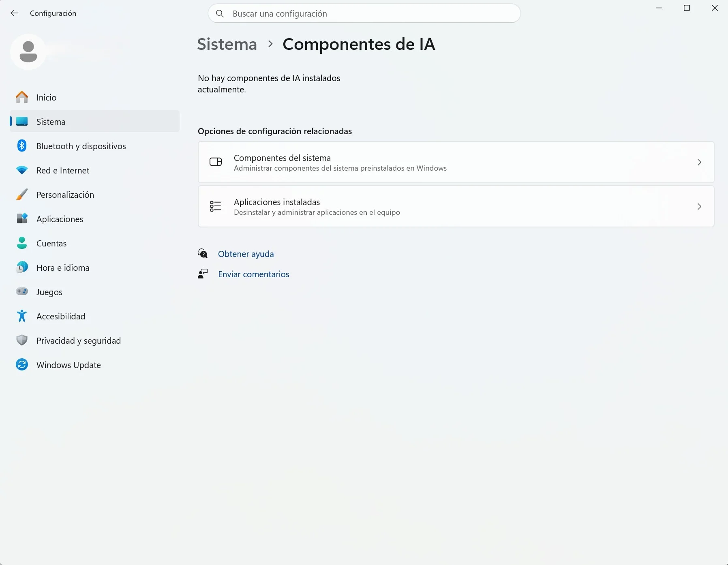728x565 pixels.
Task: Open the Inicio home icon
Action: pos(22,97)
